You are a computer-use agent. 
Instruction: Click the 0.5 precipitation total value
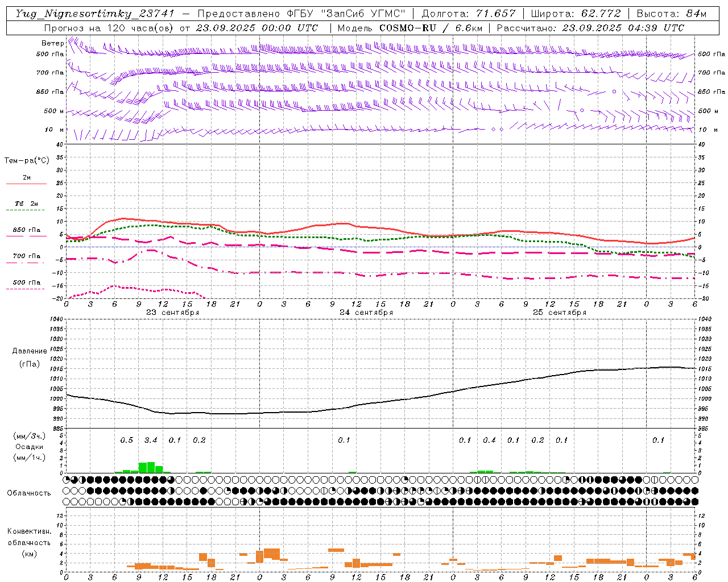click(127, 440)
